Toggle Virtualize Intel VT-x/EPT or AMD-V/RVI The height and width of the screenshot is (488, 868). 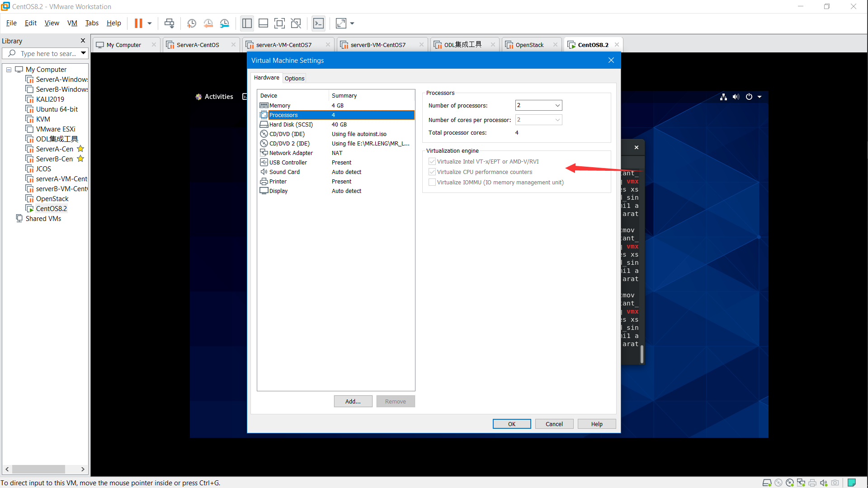pos(431,161)
